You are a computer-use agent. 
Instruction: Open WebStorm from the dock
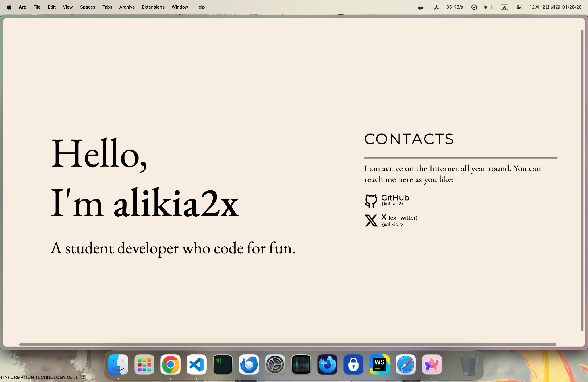click(380, 364)
